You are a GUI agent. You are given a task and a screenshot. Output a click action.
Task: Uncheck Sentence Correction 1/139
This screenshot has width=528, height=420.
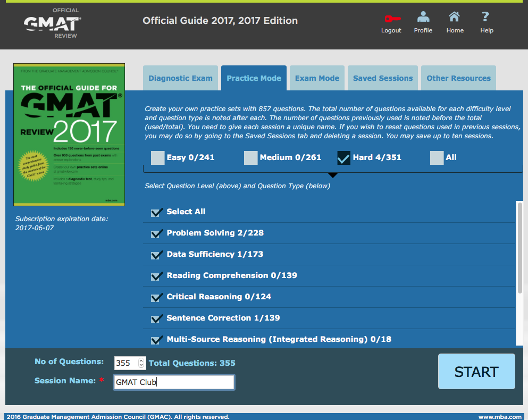point(156,318)
